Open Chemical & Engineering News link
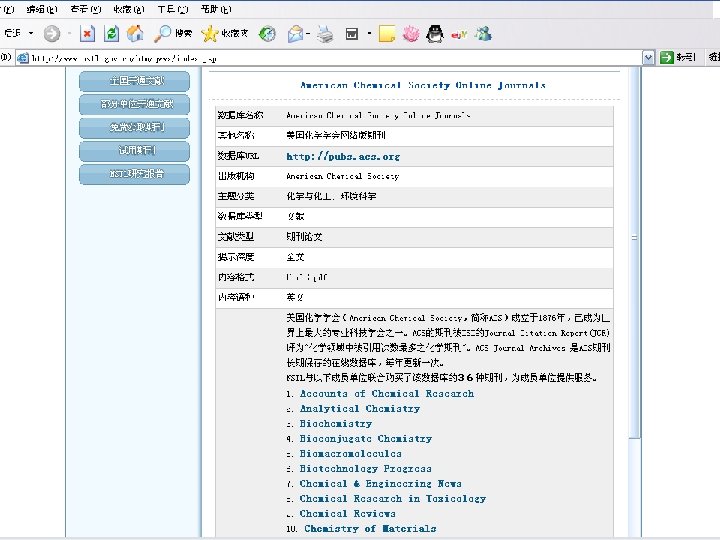 pos(380,484)
